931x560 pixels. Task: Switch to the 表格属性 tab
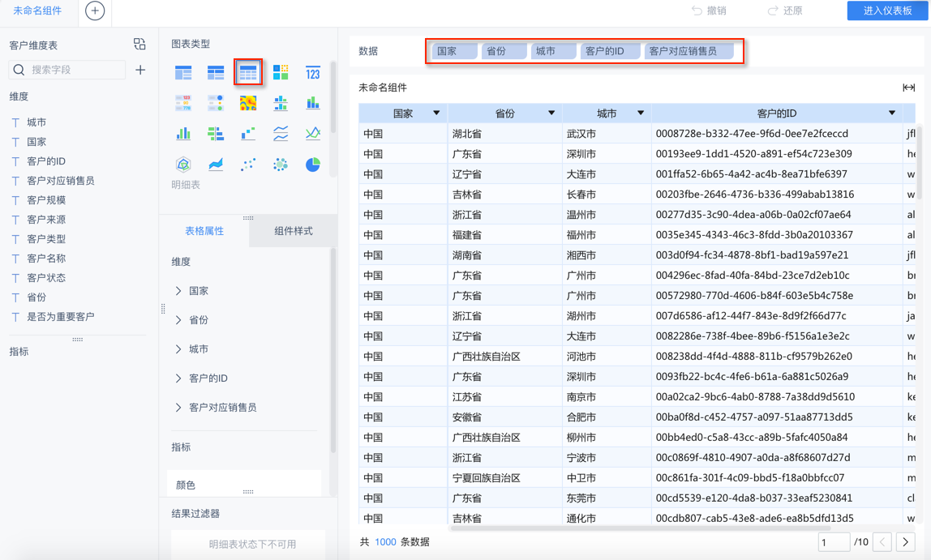pos(204,231)
